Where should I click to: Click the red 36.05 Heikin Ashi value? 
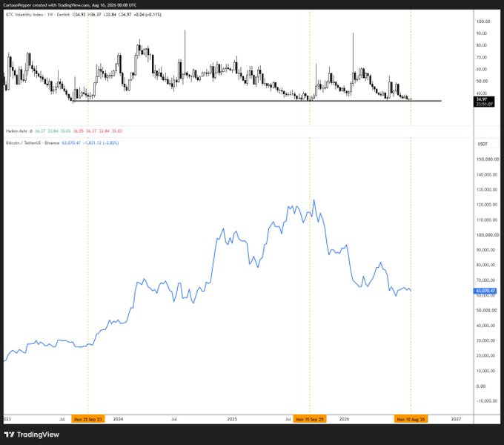click(79, 131)
